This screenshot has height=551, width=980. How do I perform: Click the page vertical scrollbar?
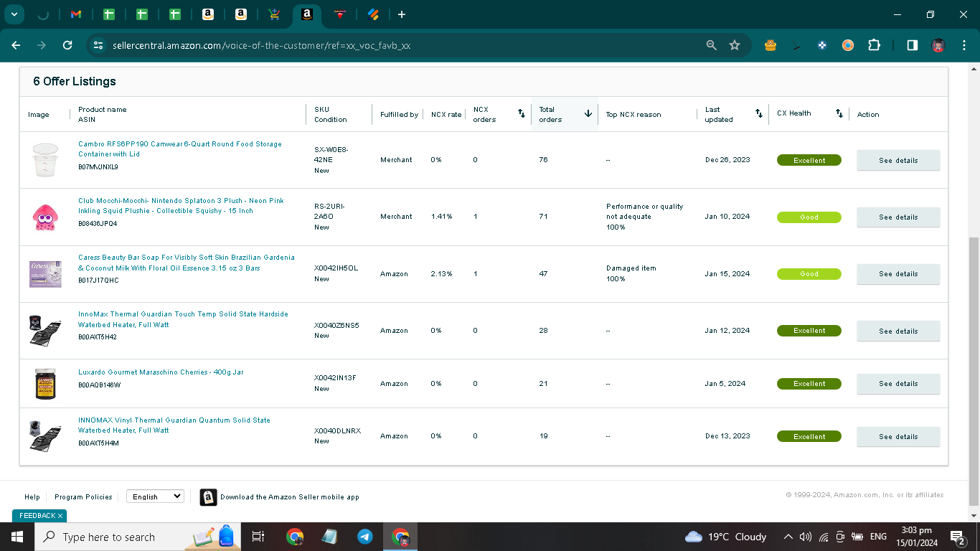click(x=974, y=371)
